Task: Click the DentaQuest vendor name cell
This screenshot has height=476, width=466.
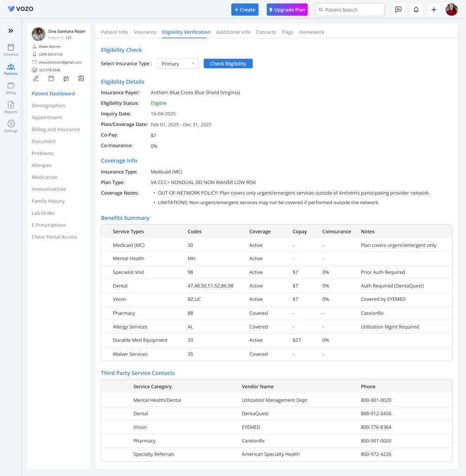Action: coord(255,414)
